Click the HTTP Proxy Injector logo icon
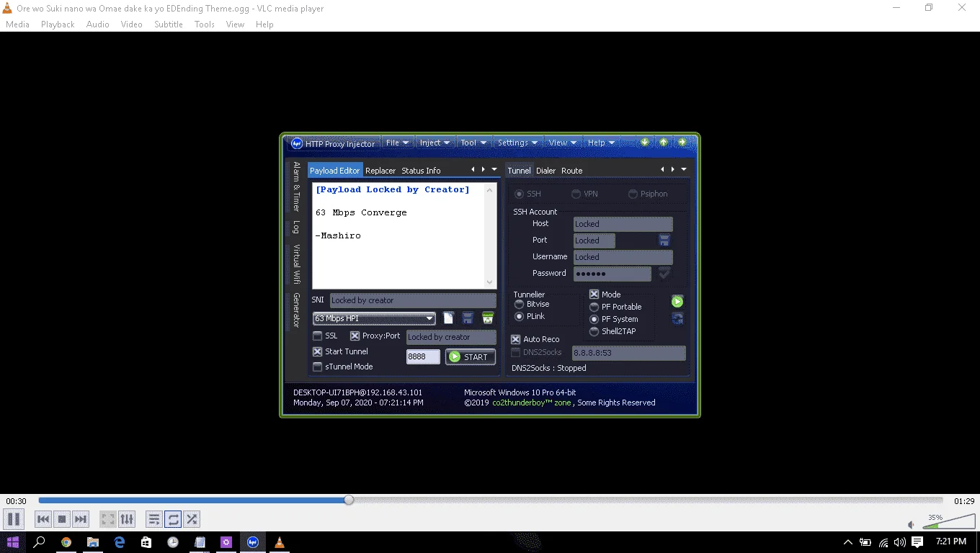980x553 pixels. click(x=296, y=143)
